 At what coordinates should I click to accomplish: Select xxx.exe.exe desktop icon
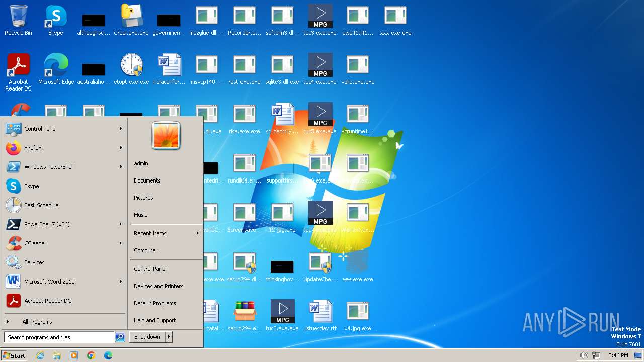click(x=395, y=20)
